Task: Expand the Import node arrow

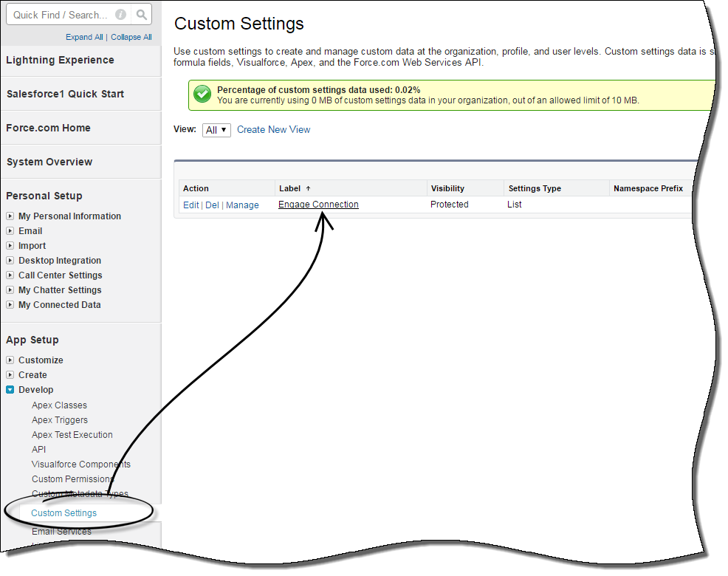Action: coord(10,246)
